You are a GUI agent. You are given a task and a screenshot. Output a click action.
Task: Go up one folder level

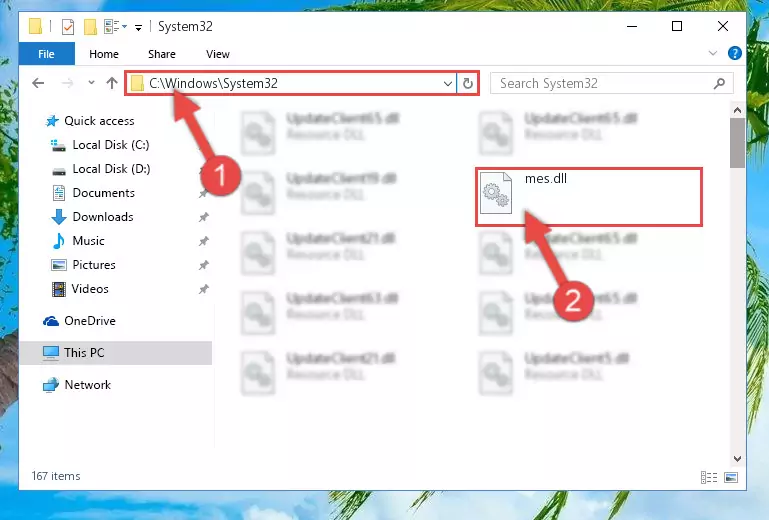coord(112,83)
